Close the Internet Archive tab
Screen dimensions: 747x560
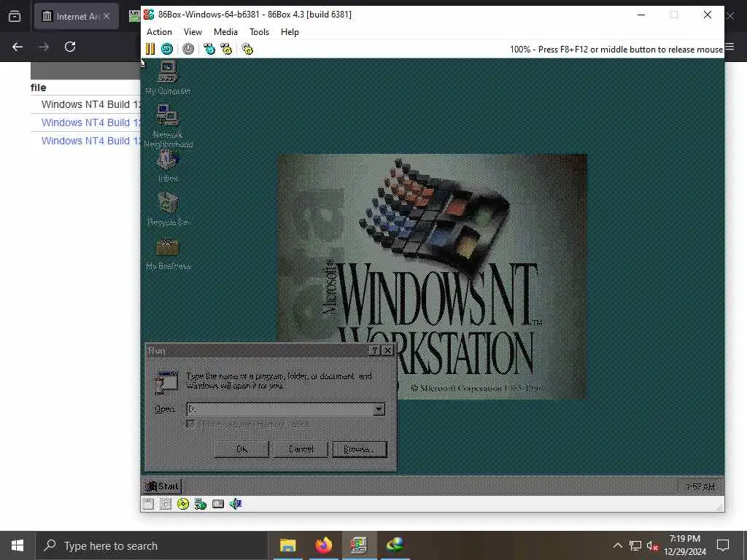[107, 16]
